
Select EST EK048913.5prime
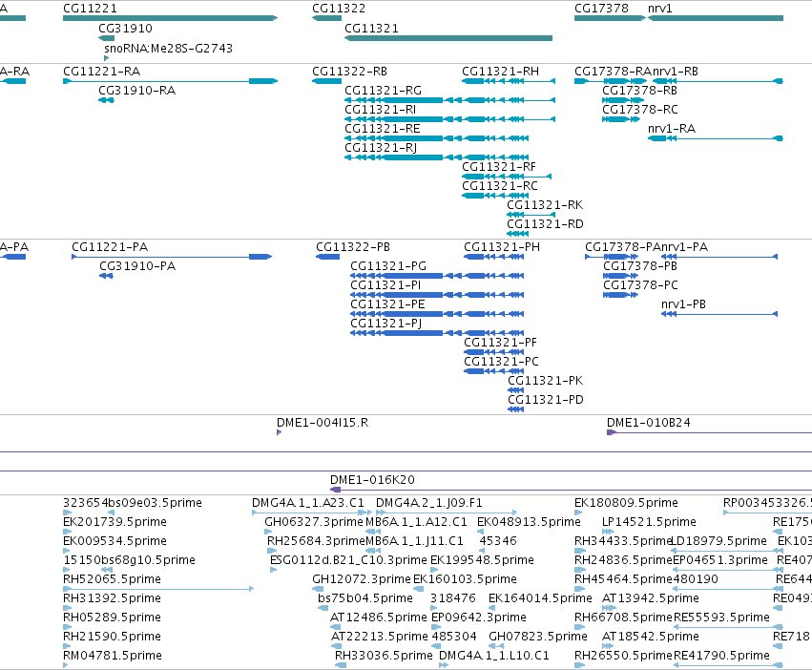click(x=529, y=522)
